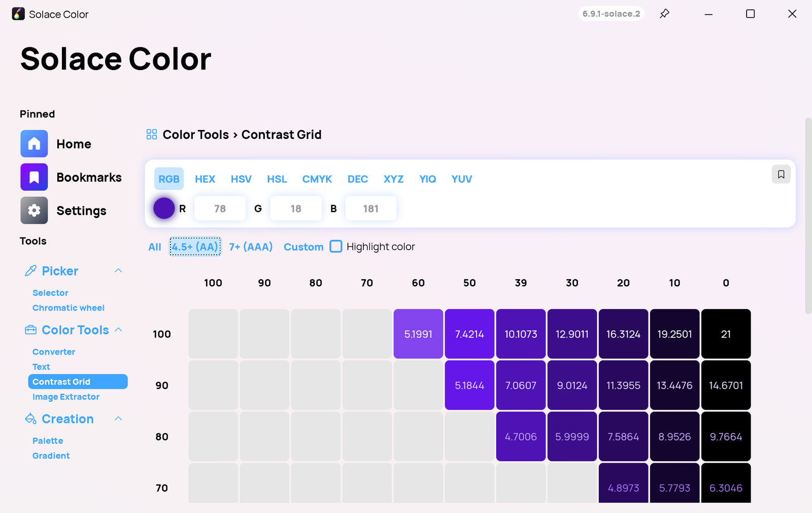Open the Contrast Grid sidebar item
Image resolution: width=812 pixels, height=513 pixels.
pos(78,382)
